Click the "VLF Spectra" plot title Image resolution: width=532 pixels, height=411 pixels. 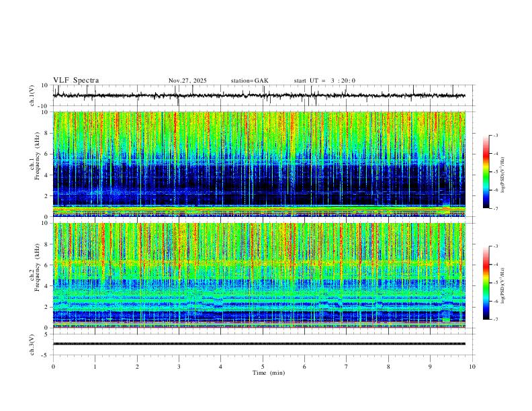(76, 80)
